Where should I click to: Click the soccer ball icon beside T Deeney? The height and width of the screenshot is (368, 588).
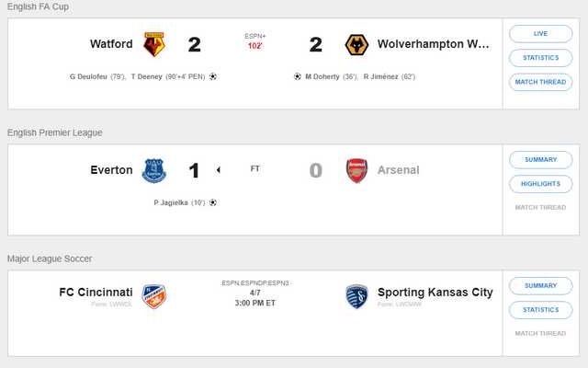pos(213,76)
